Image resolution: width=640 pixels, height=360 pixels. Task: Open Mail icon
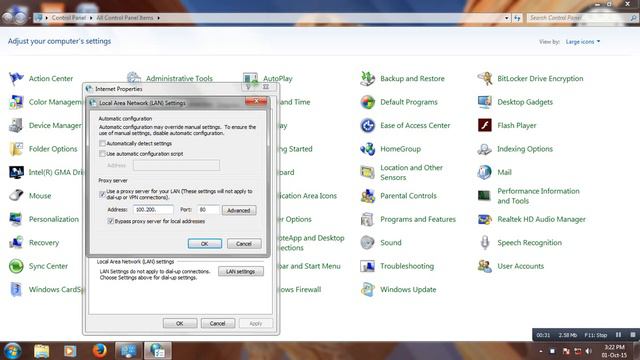484,172
